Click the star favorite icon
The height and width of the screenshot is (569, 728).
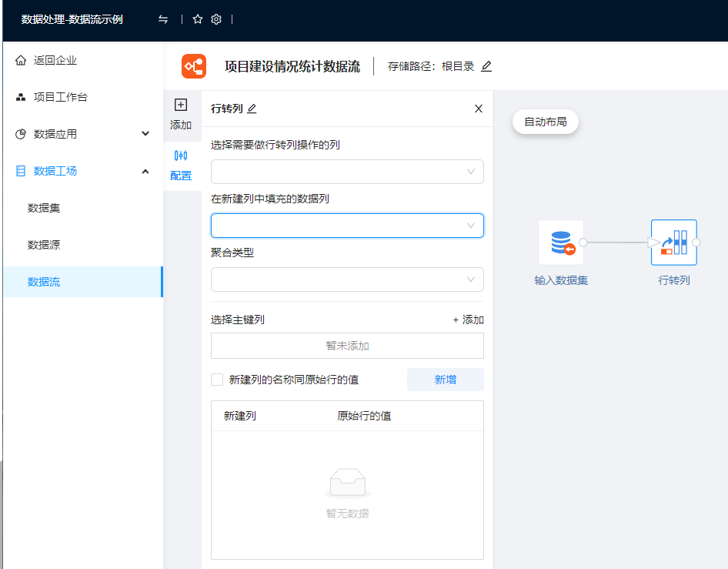click(x=198, y=19)
